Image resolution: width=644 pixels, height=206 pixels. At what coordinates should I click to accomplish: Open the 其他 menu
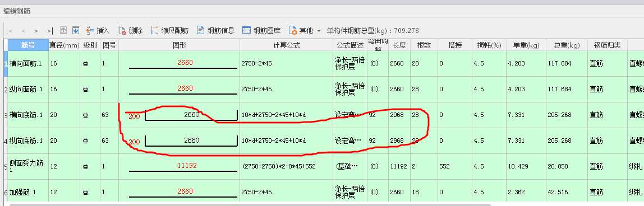(x=301, y=30)
